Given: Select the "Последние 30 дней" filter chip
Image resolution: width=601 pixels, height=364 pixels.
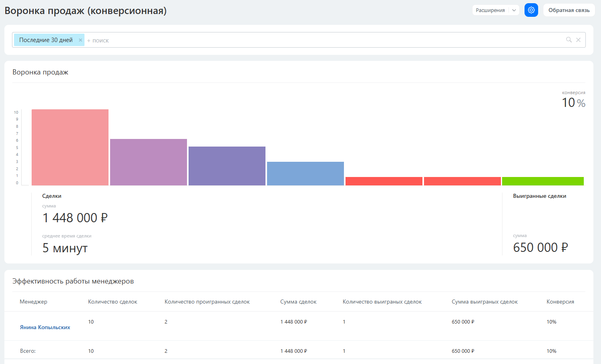Looking at the screenshot, I should (x=46, y=40).
